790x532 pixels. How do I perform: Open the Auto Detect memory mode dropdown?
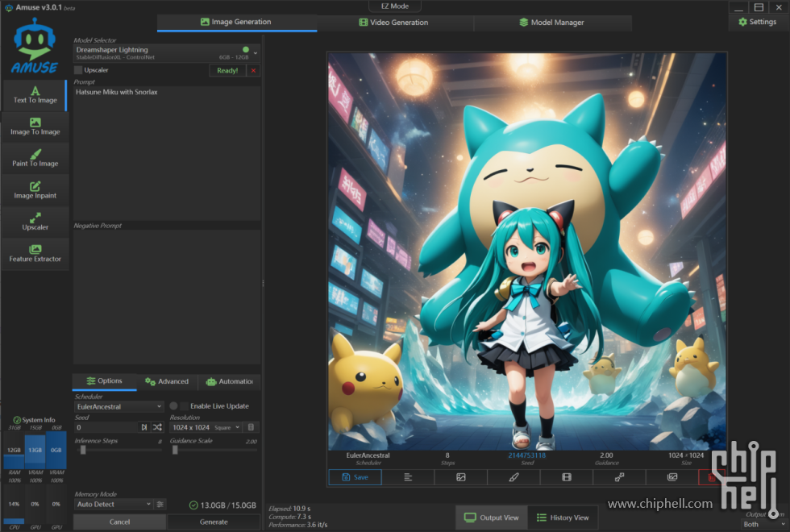[114, 505]
